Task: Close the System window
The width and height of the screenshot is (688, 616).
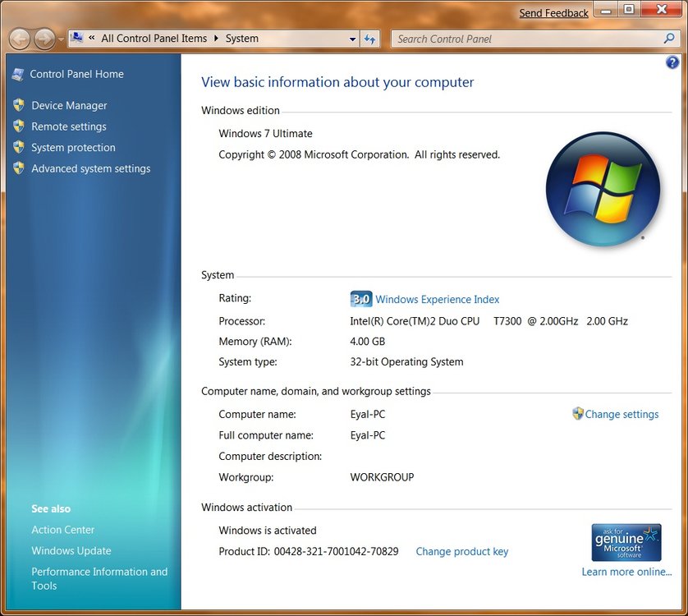Action: [x=662, y=10]
